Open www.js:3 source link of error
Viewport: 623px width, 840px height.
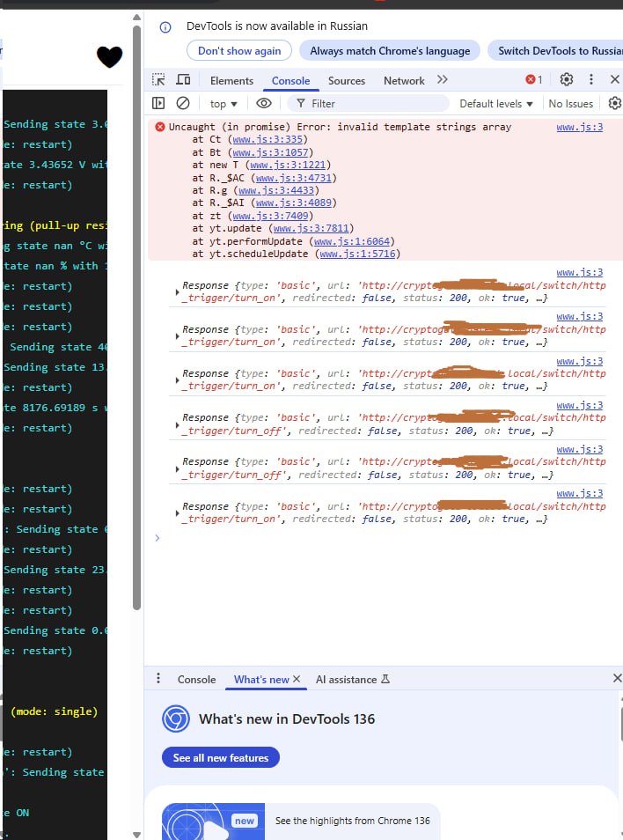click(580, 127)
